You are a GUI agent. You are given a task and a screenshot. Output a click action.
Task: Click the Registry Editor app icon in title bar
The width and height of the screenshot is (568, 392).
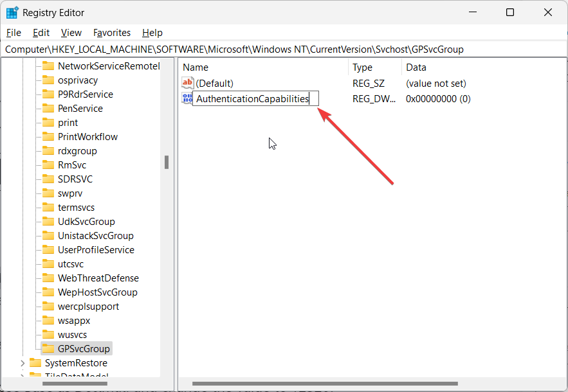point(12,12)
